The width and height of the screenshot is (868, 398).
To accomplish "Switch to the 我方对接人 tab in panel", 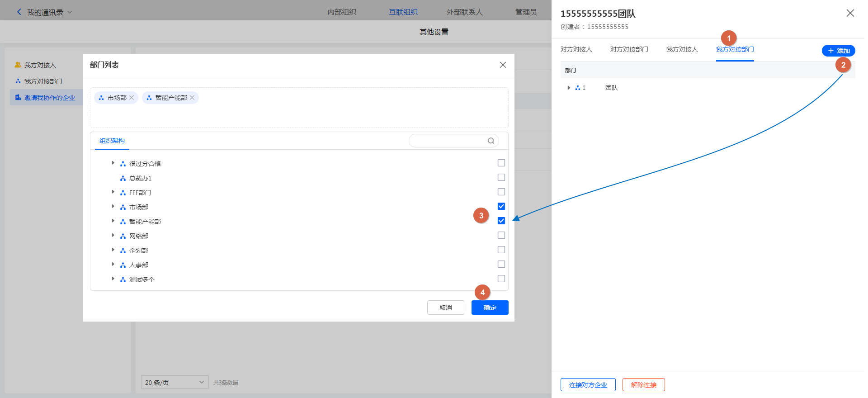I will point(682,50).
